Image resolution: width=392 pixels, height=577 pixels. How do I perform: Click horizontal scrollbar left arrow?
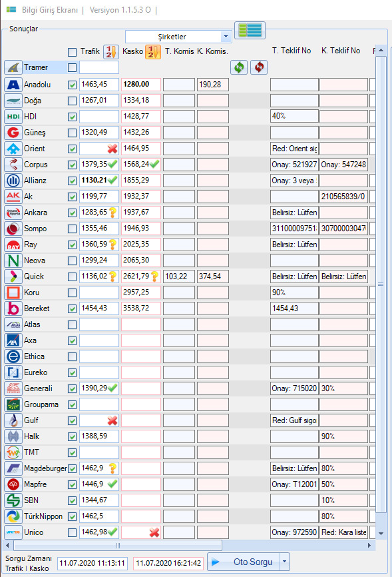tap(8, 546)
